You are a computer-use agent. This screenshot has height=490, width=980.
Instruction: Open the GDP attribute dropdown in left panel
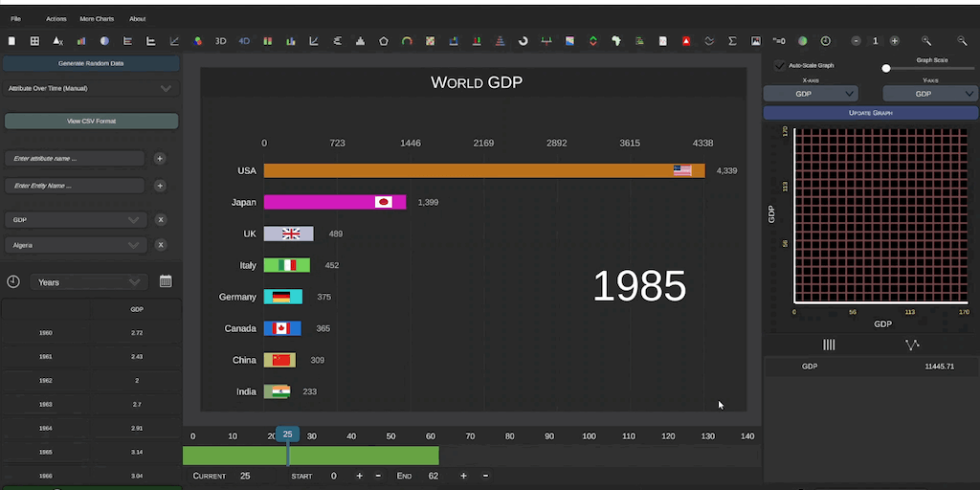(x=76, y=220)
